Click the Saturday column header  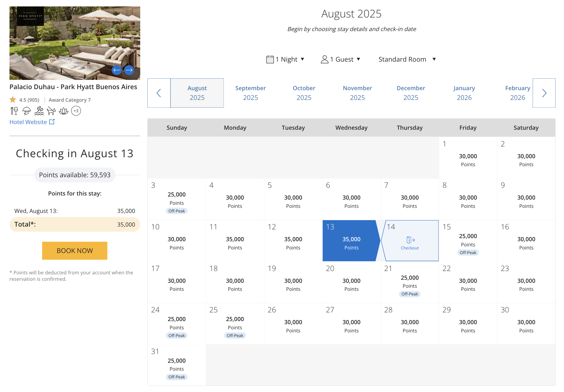coord(526,128)
